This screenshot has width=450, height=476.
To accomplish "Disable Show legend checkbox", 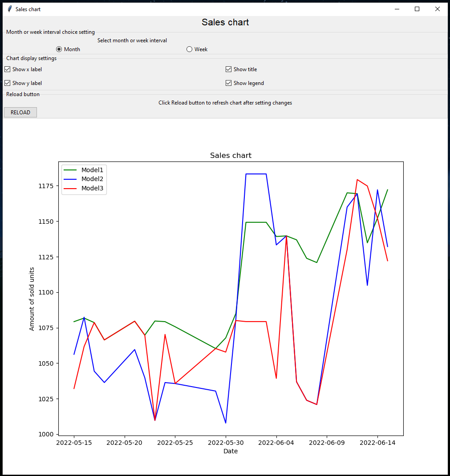I will click(228, 83).
